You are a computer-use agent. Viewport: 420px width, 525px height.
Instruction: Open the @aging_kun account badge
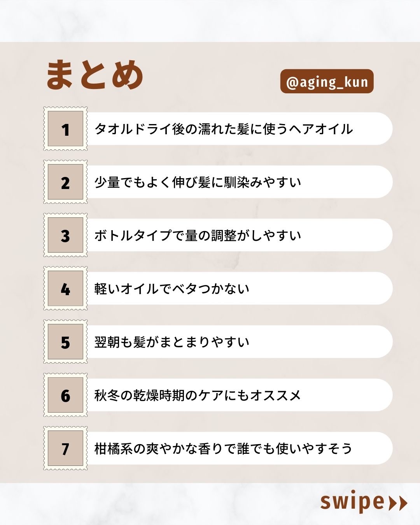pyautogui.click(x=327, y=82)
